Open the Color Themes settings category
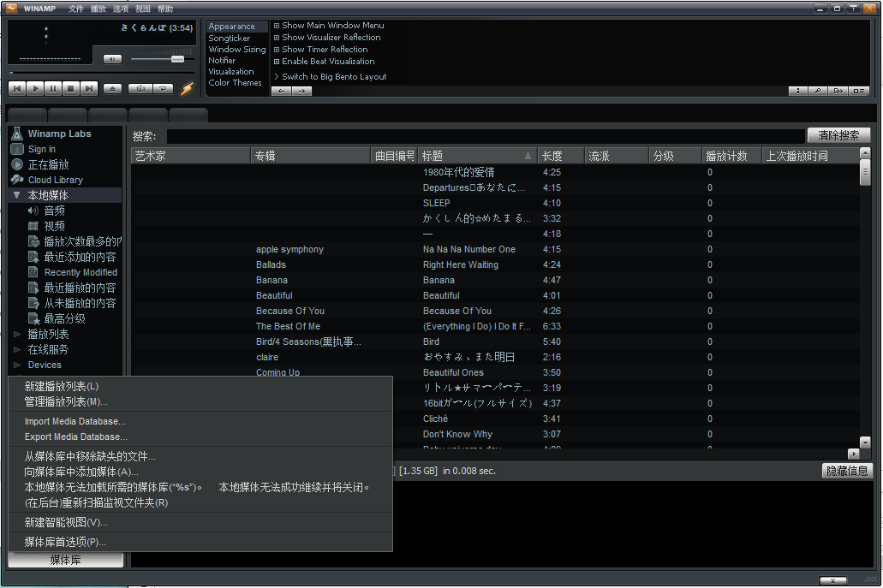The width and height of the screenshot is (883, 588). click(235, 83)
